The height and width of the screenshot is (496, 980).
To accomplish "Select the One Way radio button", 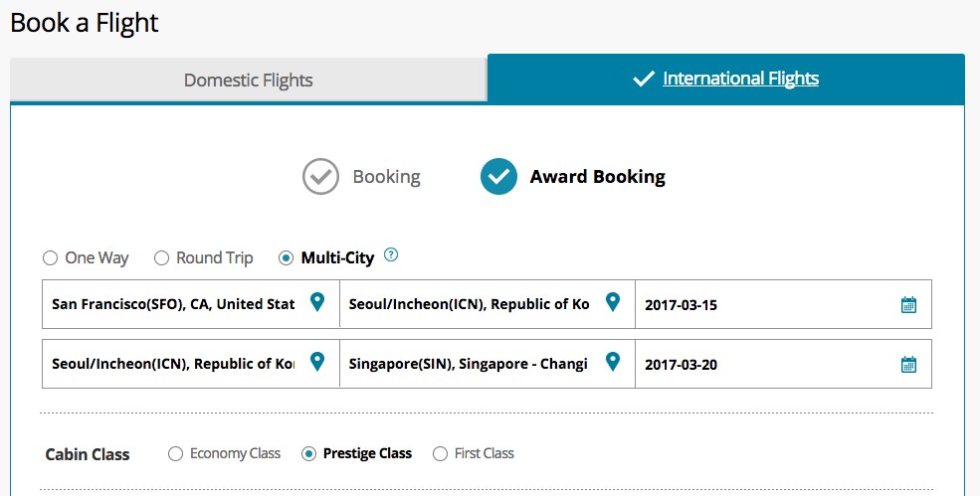I will tap(50, 258).
